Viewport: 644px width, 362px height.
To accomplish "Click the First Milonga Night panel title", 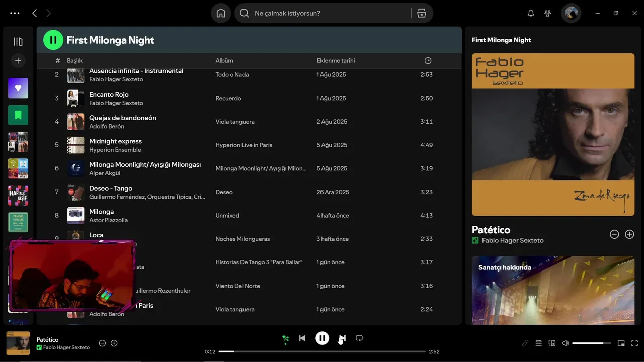I will tap(501, 40).
